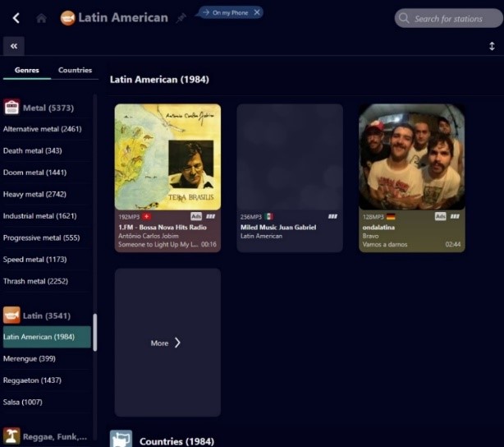Image resolution: width=504 pixels, height=447 pixels.
Task: Switch to the Countries tab
Action: click(75, 70)
